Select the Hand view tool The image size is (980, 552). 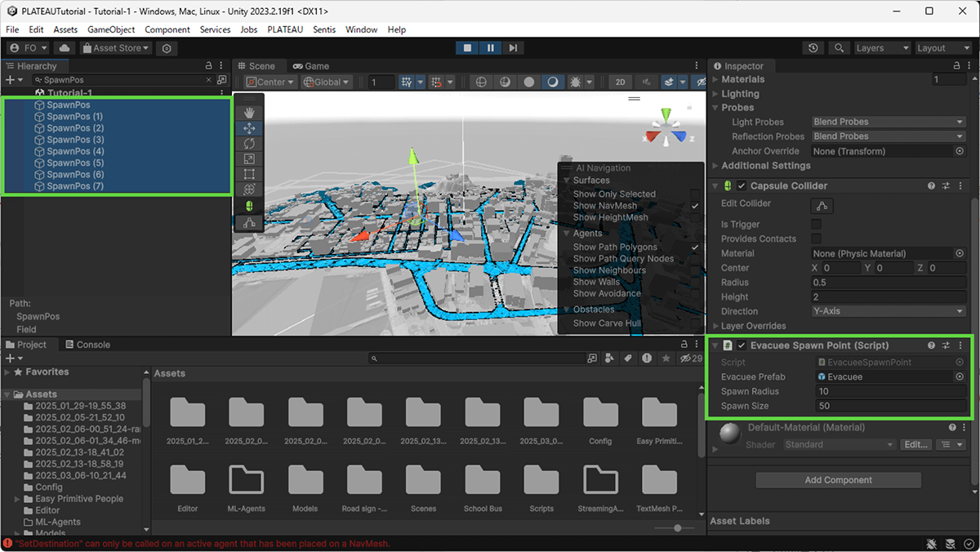(250, 113)
